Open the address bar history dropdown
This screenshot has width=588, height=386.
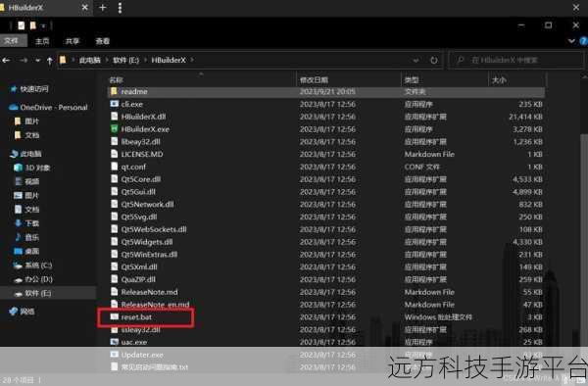click(416, 60)
